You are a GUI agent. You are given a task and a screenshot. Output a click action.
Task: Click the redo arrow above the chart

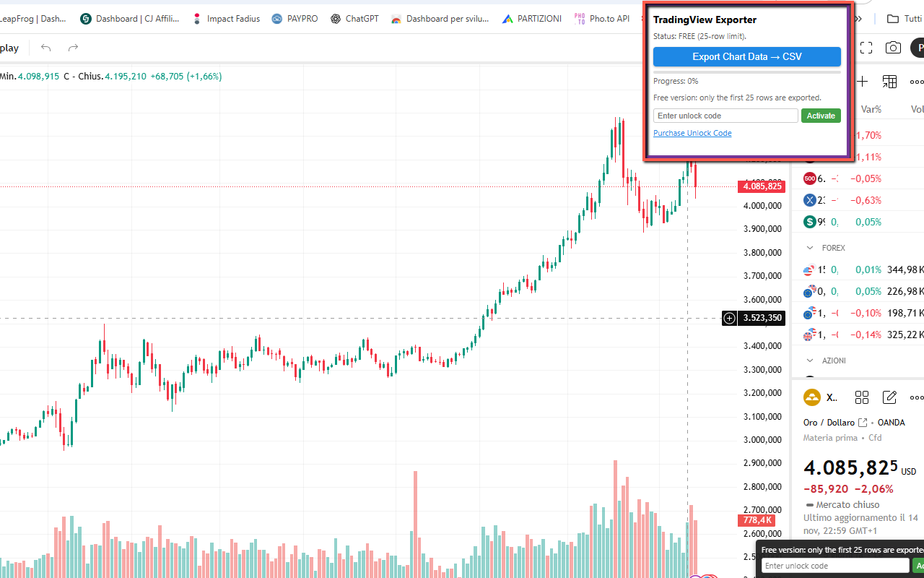(x=72, y=48)
